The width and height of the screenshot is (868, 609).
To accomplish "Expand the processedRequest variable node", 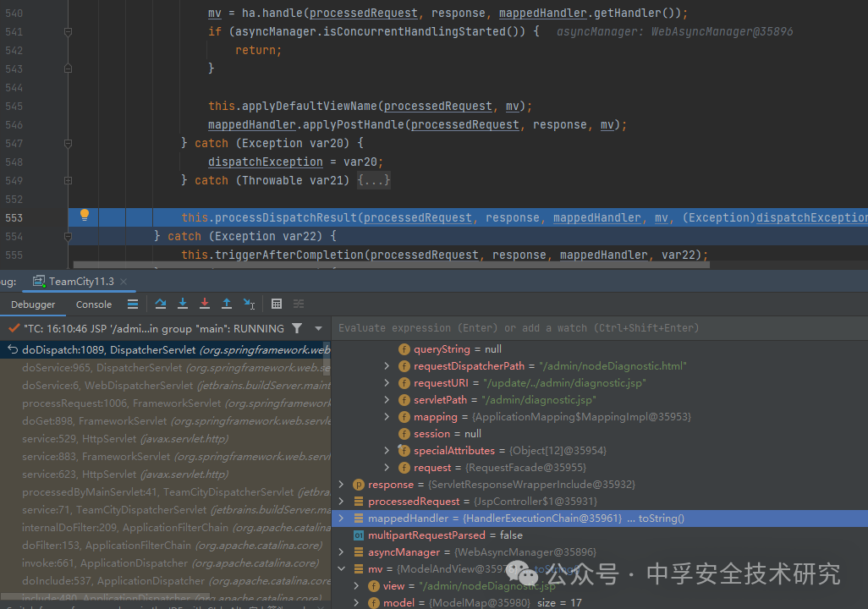I will (x=341, y=502).
